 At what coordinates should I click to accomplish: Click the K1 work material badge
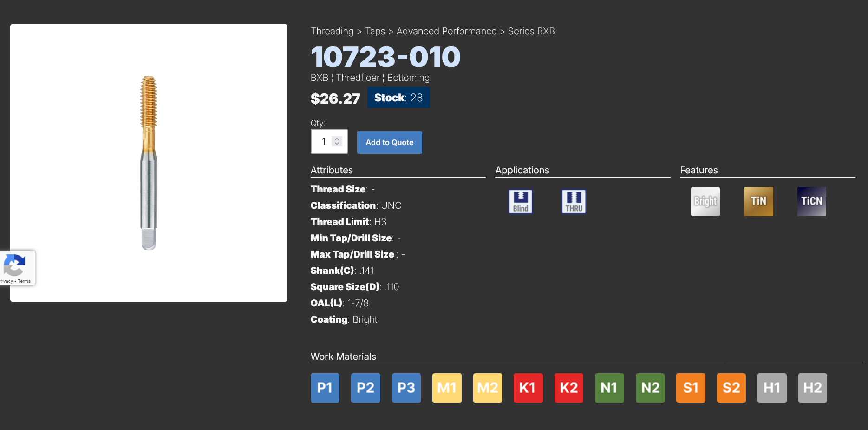[528, 388]
